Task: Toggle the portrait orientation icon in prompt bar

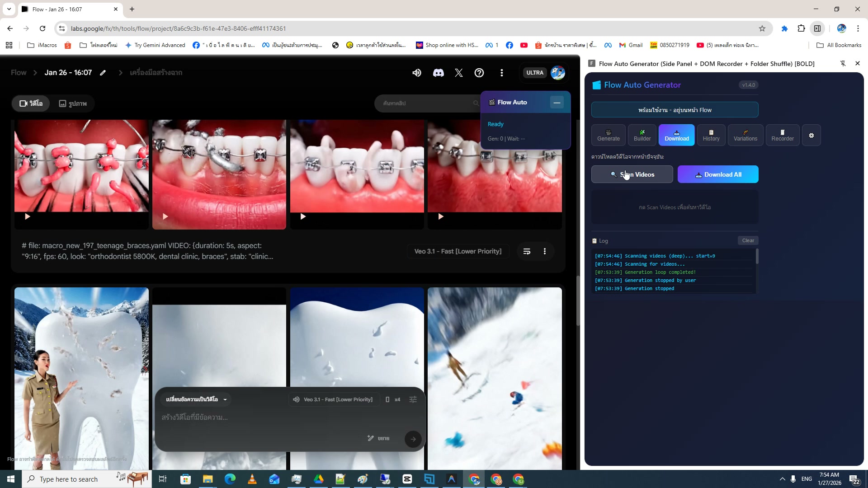Action: (x=387, y=399)
